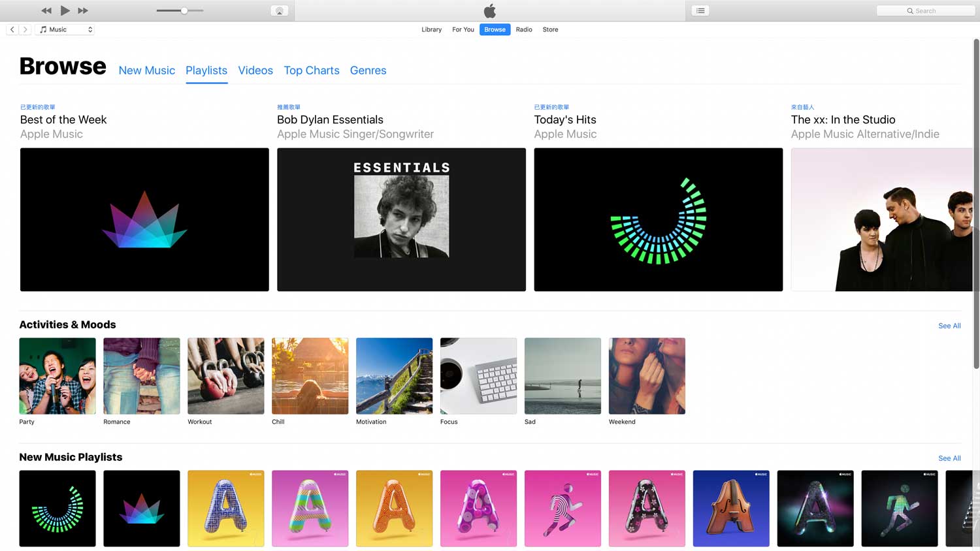Viewport: 980px width, 551px height.
Task: Open the blue patterned A on yellow
Action: click(x=226, y=509)
